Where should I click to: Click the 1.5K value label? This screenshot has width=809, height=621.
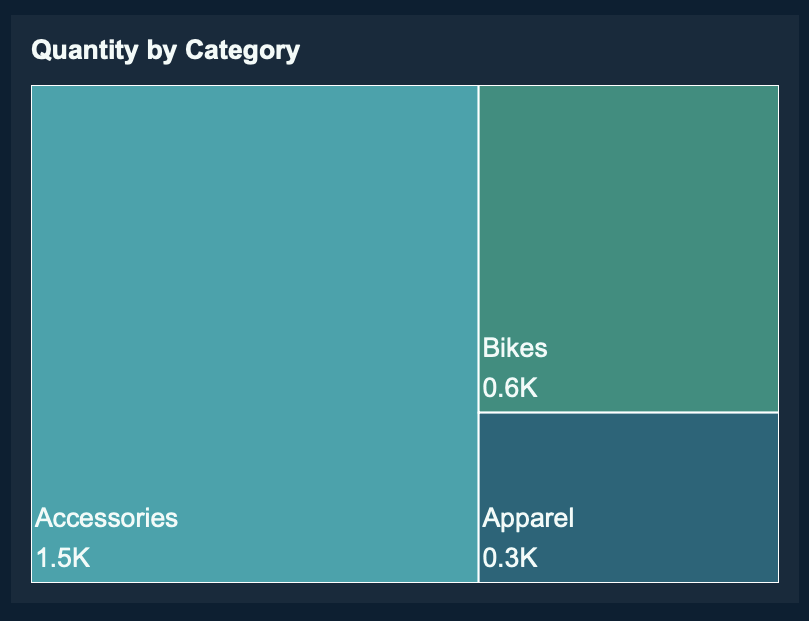pyautogui.click(x=63, y=557)
